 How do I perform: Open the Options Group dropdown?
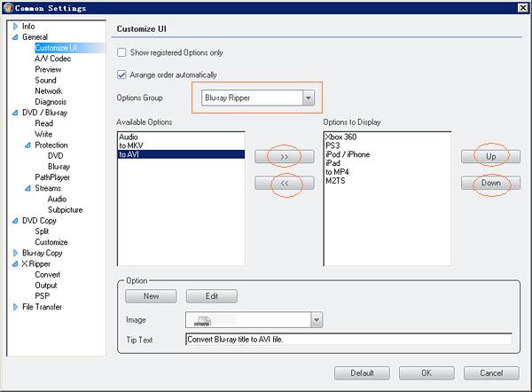(x=308, y=98)
